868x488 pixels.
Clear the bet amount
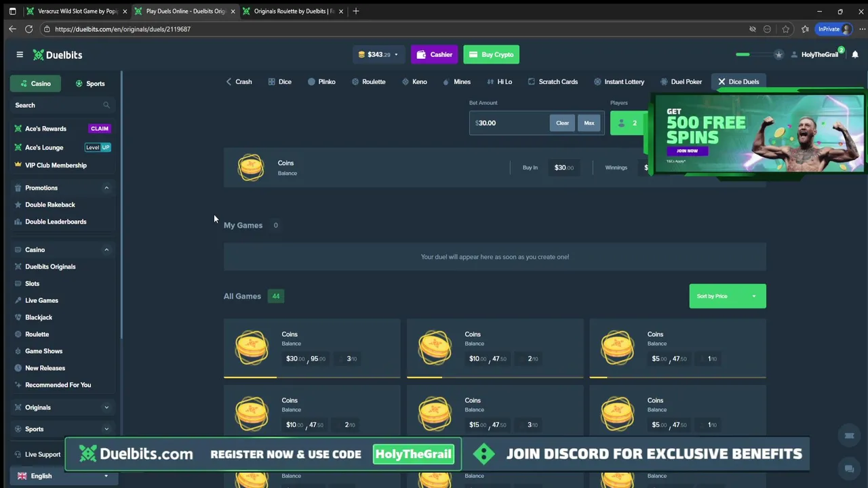point(562,123)
